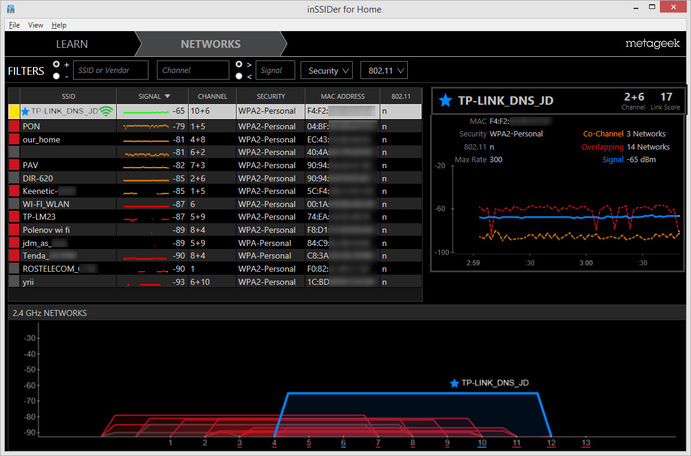Click the red color marker beside PON network
The height and width of the screenshot is (456, 691).
[13, 126]
